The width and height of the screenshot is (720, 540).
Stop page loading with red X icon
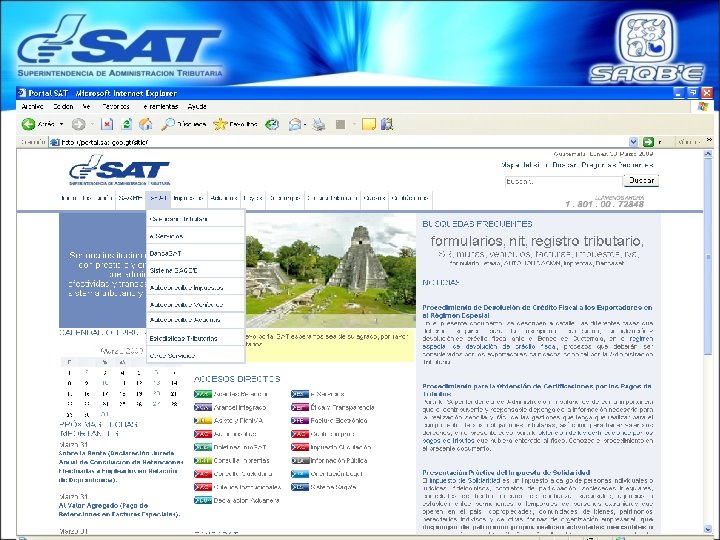[107, 124]
